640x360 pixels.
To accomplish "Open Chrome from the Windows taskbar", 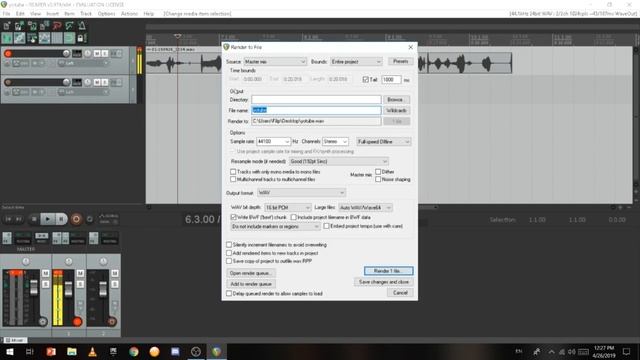I will tap(134, 351).
